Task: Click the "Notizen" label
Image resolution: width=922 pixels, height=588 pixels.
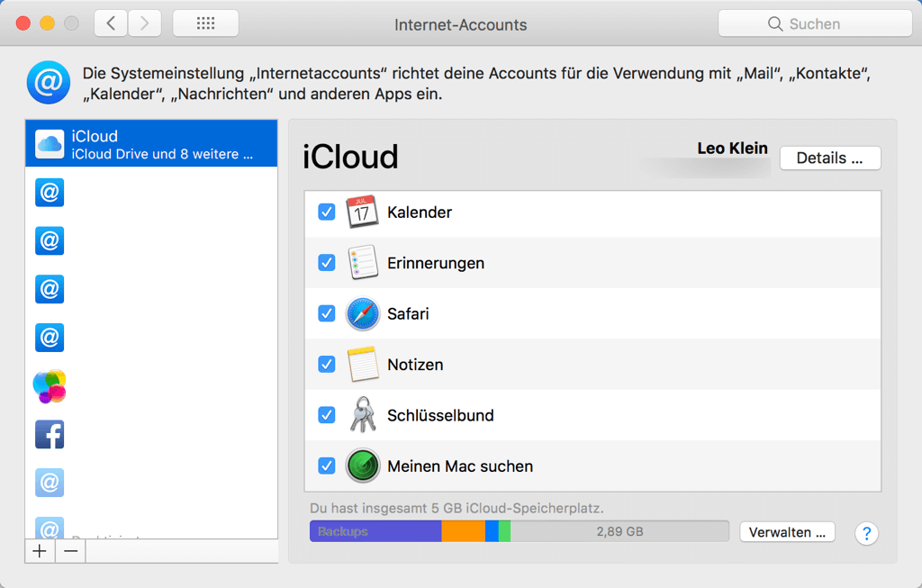Action: (x=415, y=365)
